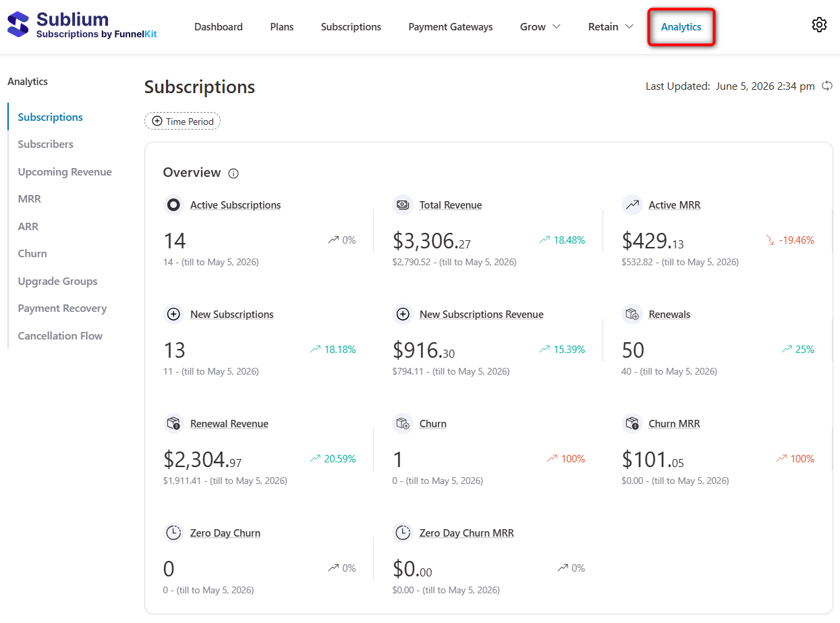
Task: Click the Renewal Revenue box icon
Action: [173, 423]
